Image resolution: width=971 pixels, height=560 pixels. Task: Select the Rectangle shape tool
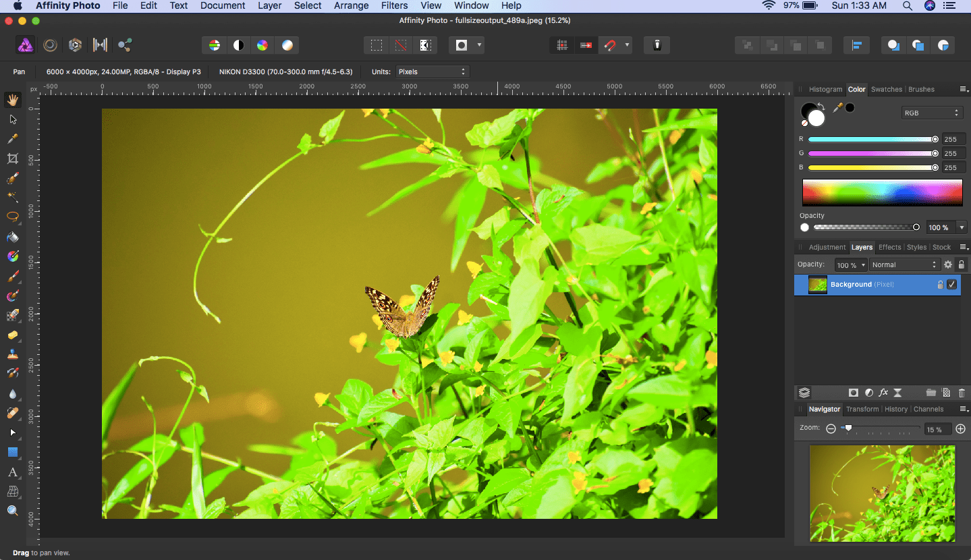(x=12, y=452)
